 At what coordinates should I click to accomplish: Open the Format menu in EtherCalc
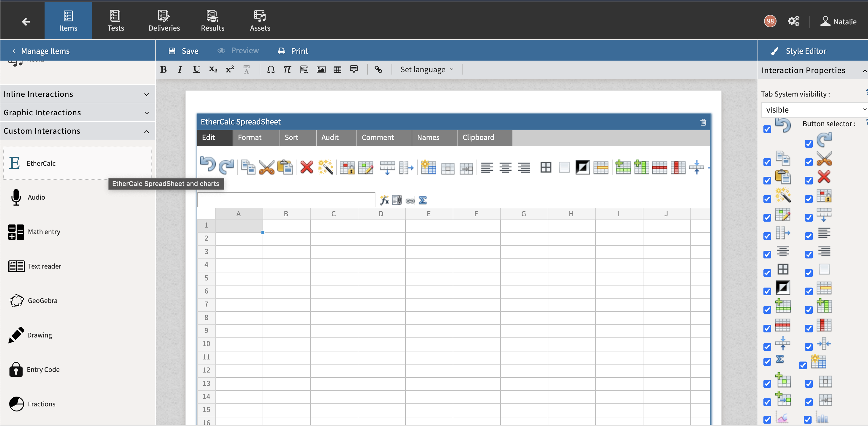click(x=249, y=138)
